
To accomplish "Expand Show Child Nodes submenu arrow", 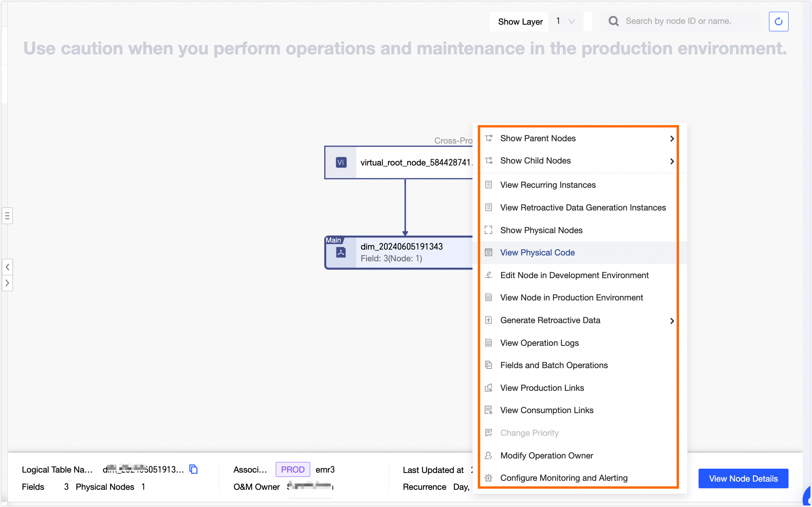I will [672, 161].
